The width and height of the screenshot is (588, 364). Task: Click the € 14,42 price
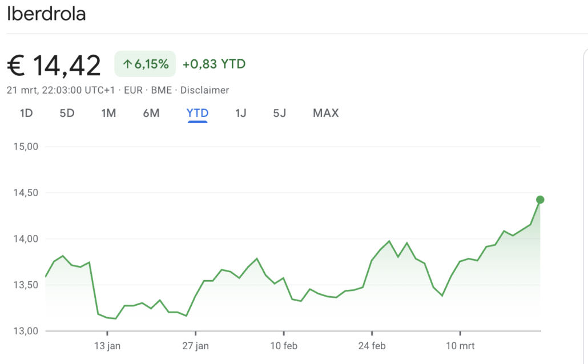pos(54,65)
